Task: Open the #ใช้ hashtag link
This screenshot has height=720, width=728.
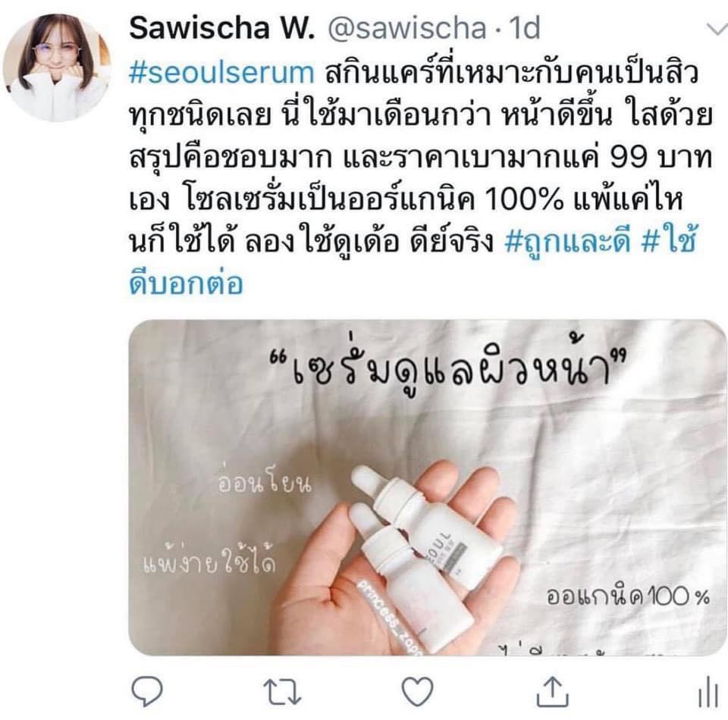Action: [x=669, y=239]
